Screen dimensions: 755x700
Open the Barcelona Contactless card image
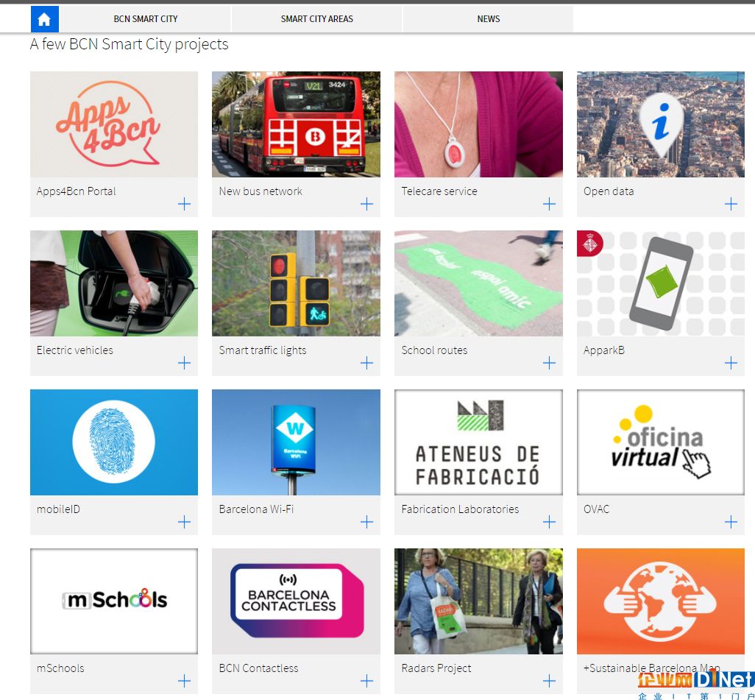(x=296, y=601)
